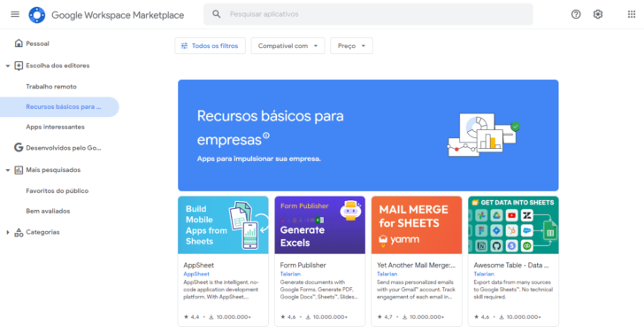Click the Escolha dos editores icon

(19, 66)
